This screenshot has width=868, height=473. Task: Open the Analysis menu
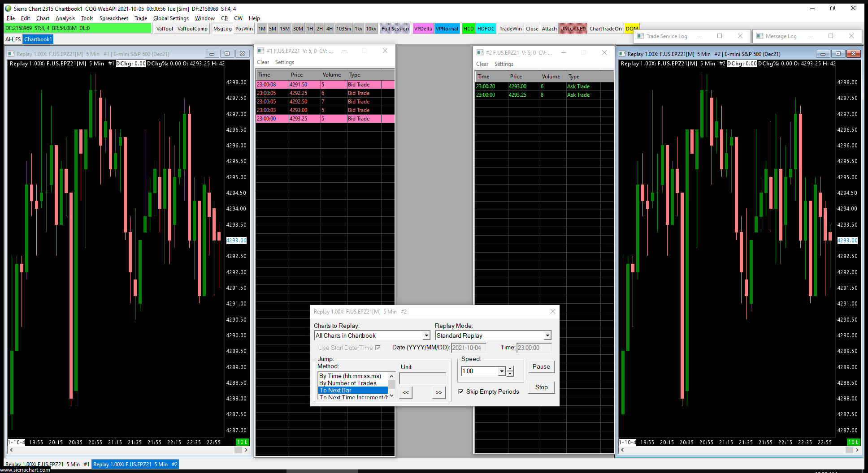[65, 18]
